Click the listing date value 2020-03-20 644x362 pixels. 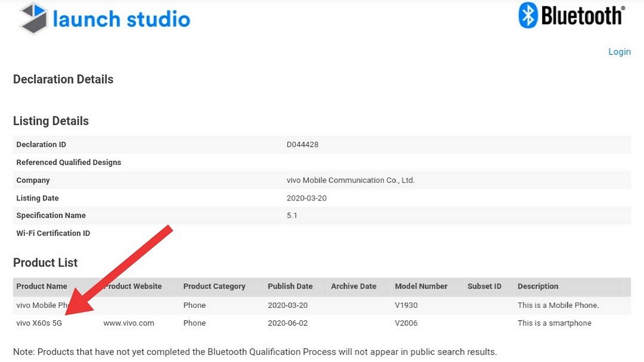click(306, 198)
